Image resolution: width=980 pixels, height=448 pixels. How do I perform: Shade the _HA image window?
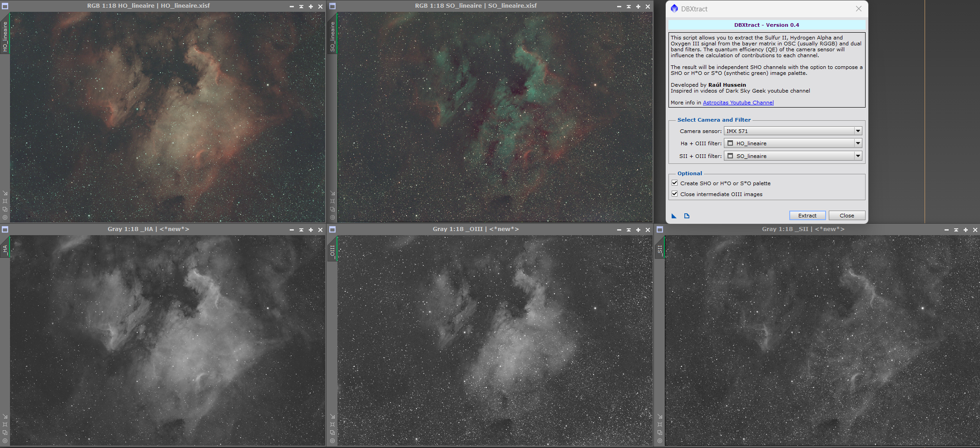301,230
